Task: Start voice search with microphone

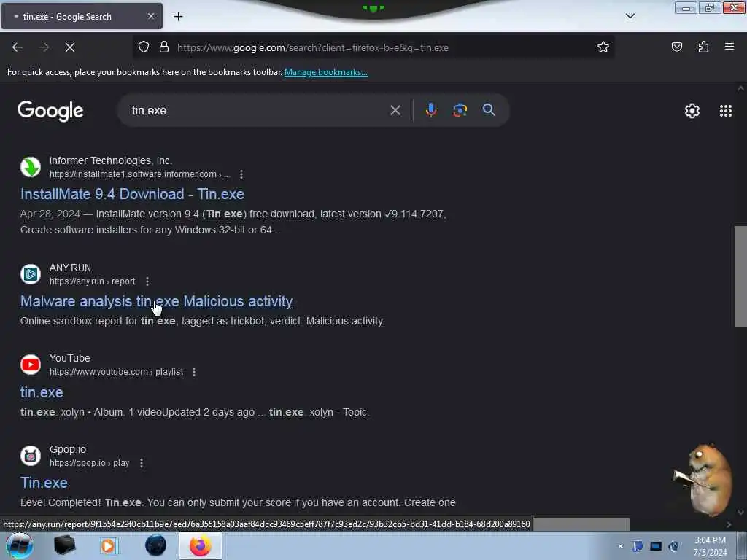Action: [430, 111]
